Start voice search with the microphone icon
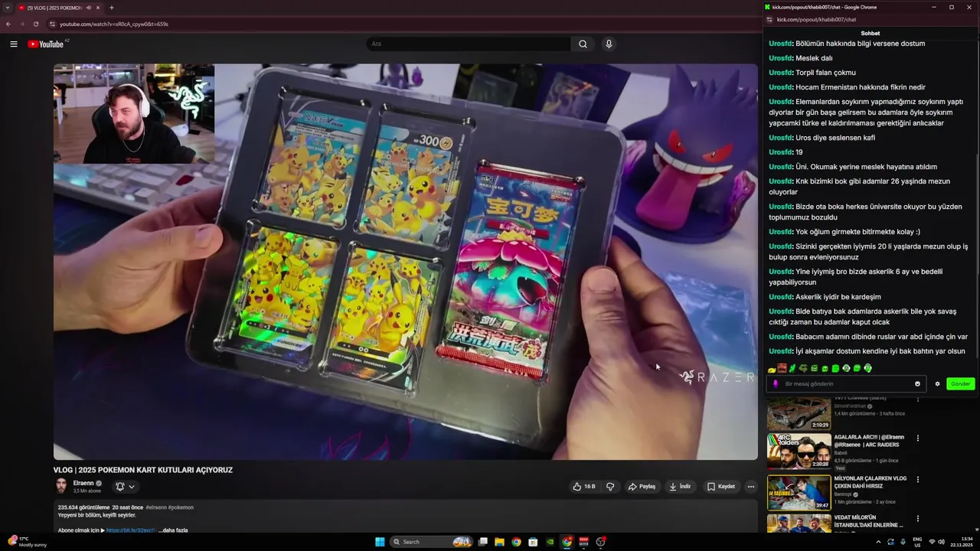The image size is (980, 551). coord(609,44)
